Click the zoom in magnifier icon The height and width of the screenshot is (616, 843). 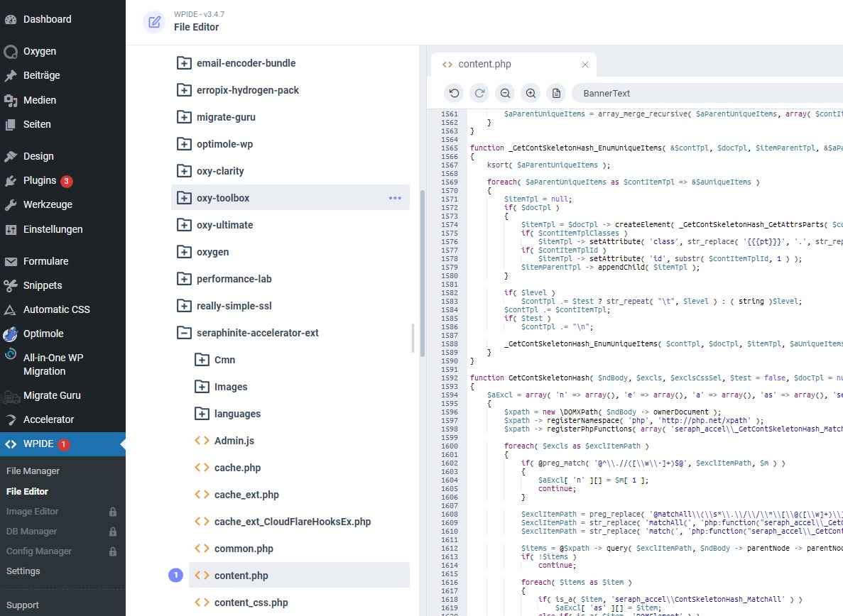pyautogui.click(x=531, y=93)
